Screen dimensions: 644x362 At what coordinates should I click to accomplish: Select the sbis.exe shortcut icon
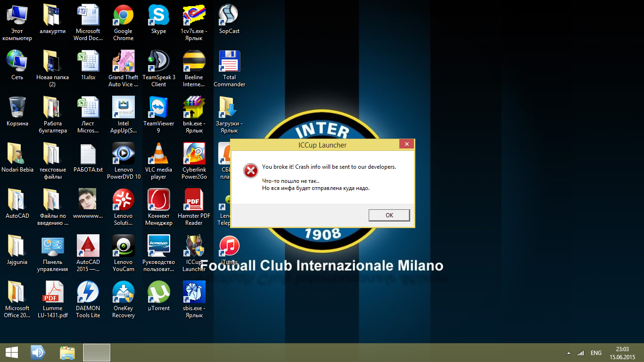click(194, 300)
